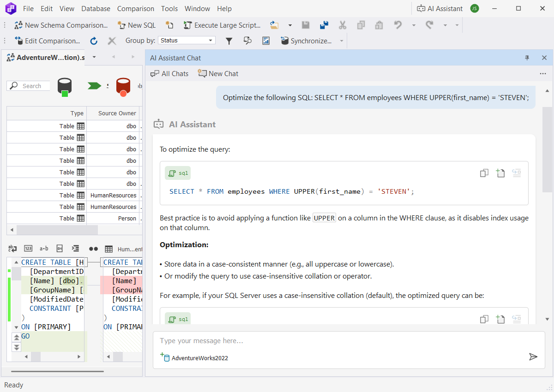Open the Edit menu
This screenshot has height=392, width=554.
47,8
